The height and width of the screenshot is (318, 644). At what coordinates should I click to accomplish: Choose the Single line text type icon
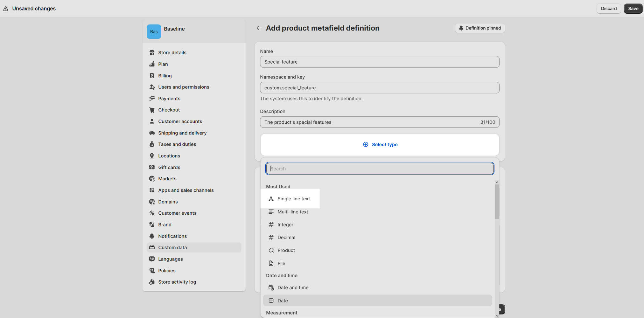tap(271, 198)
